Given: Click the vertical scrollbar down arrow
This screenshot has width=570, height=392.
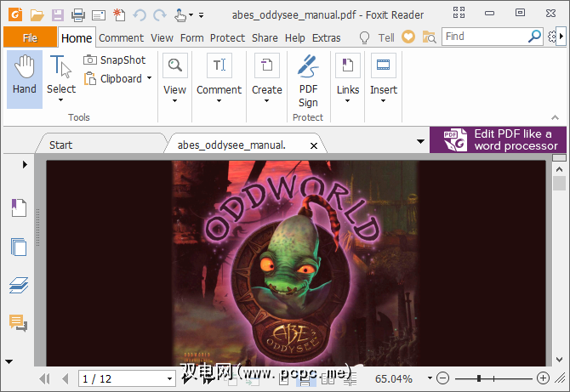Looking at the screenshot, I should click(560, 360).
